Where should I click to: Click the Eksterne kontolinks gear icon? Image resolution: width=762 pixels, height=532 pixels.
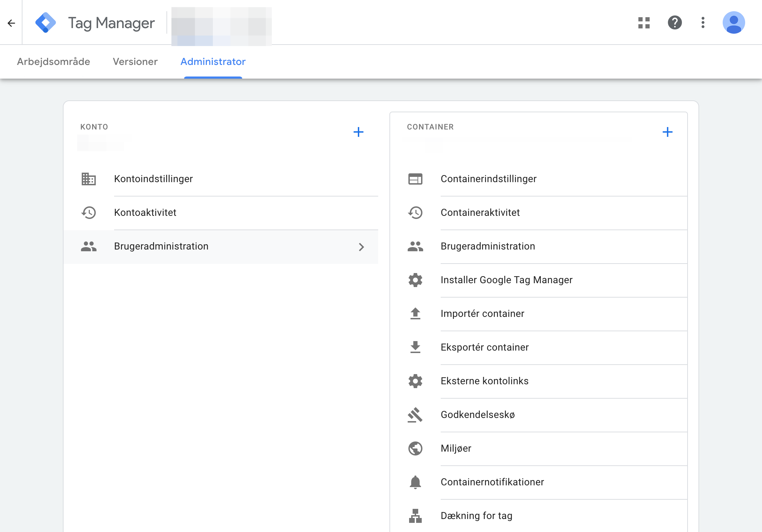(x=415, y=381)
